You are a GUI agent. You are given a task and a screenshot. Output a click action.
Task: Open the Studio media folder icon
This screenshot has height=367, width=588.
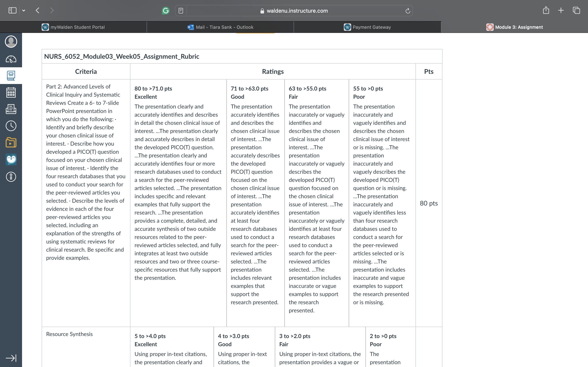point(11,143)
